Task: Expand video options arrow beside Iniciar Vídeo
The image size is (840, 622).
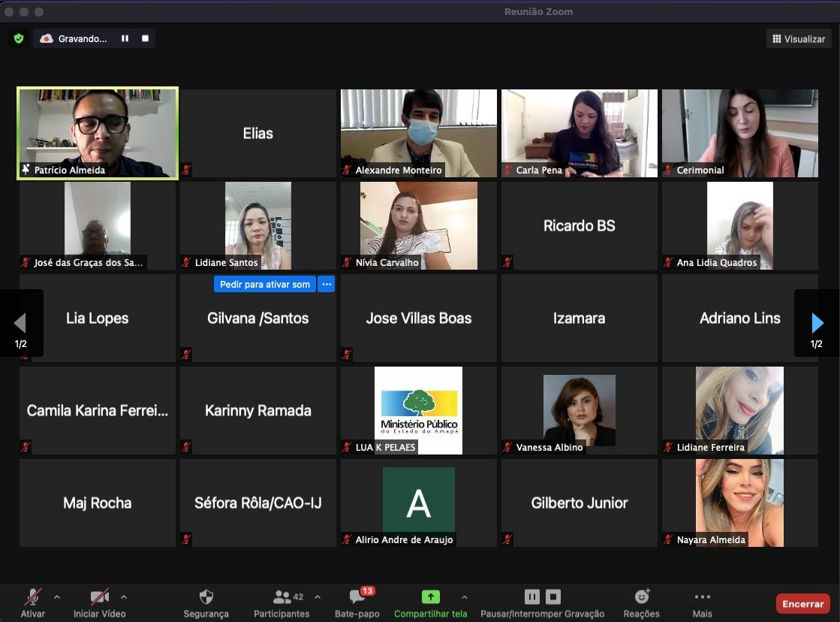Action: (124, 597)
